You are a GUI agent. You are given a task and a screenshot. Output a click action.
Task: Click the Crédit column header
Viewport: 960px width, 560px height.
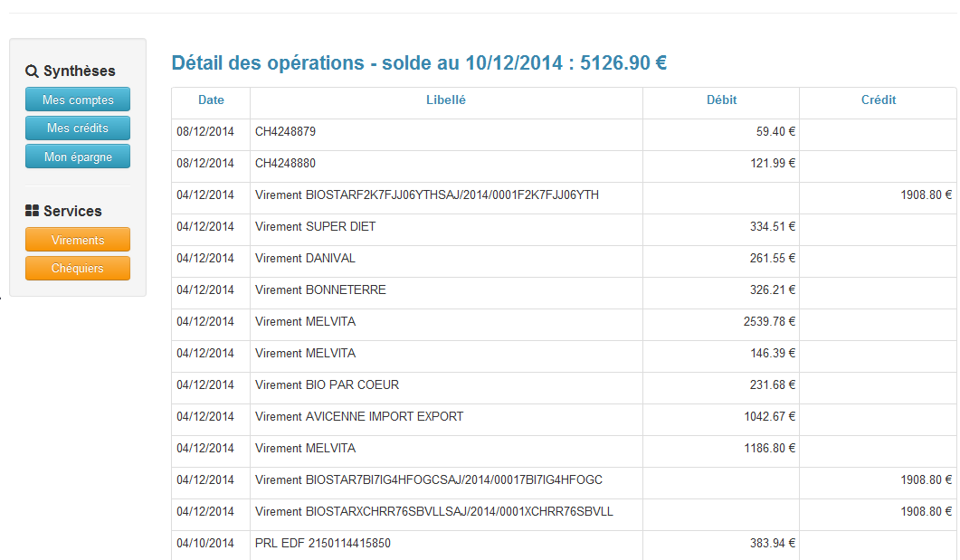(x=878, y=100)
